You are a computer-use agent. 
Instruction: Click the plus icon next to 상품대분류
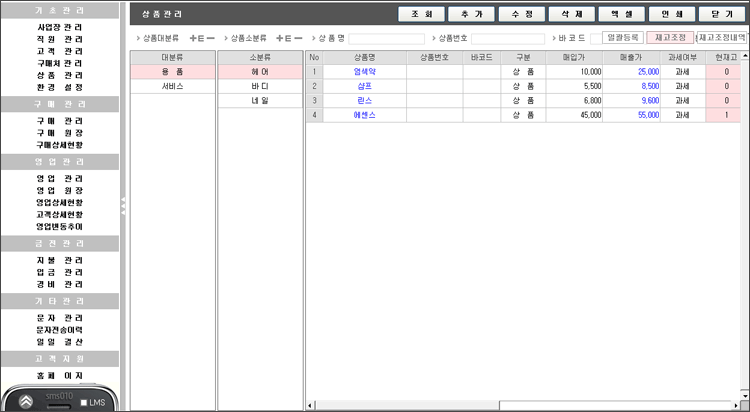pos(193,38)
